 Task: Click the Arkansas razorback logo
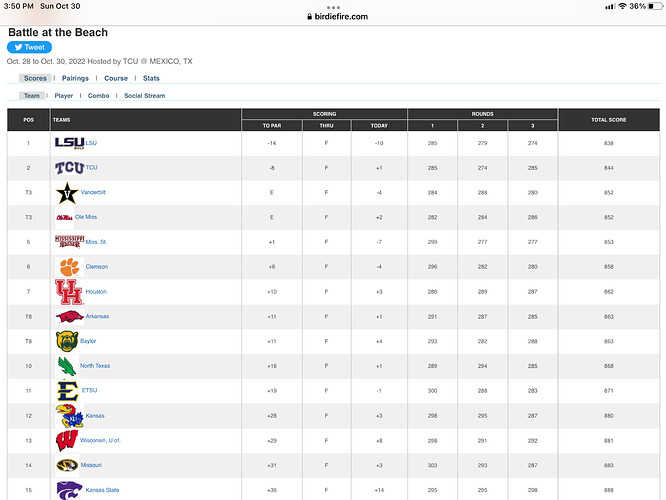[70, 316]
